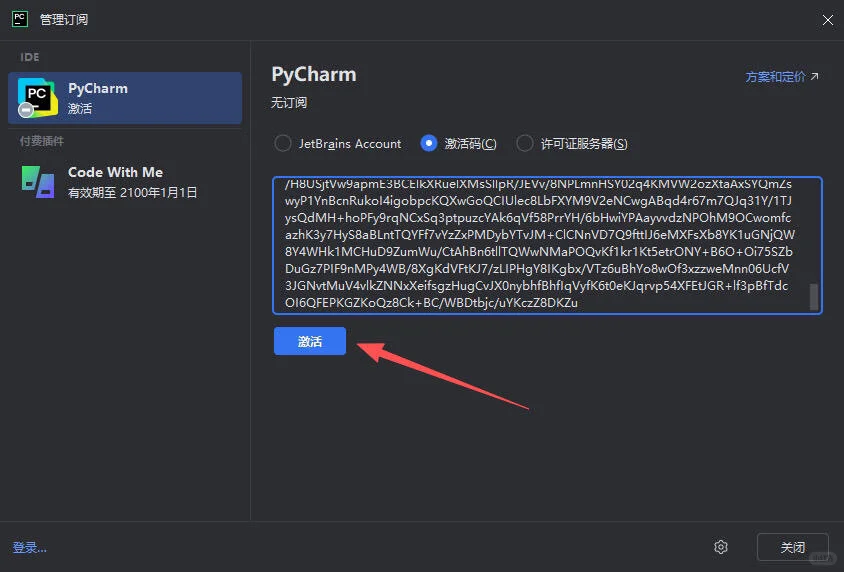Choose the JetBrains Account radio option
Image resolution: width=844 pixels, height=572 pixels.
coord(338,144)
